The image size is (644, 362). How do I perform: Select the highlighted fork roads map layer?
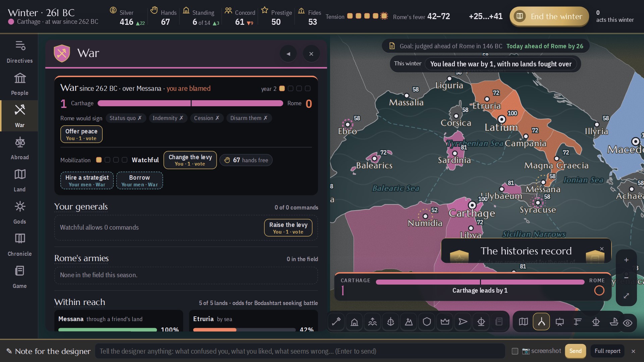point(541,322)
